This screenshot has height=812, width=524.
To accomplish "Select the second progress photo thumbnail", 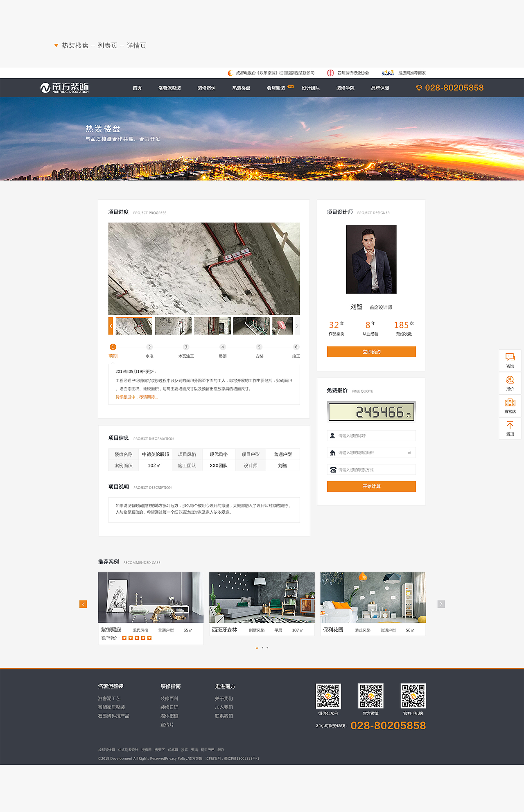I will (x=173, y=326).
